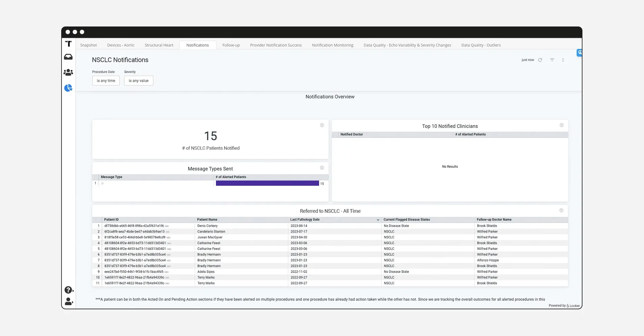Click globe icon on Top 10 Notified Clinicians
Screen dimensions: 644x336
(x=561, y=125)
